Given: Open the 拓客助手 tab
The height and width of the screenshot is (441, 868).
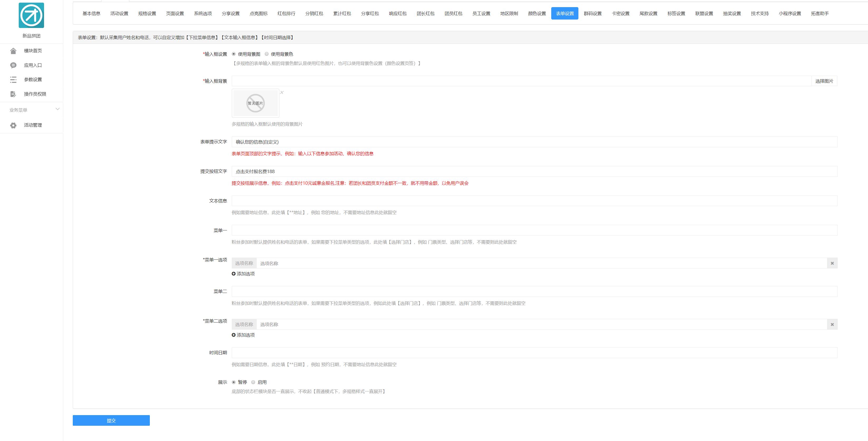Looking at the screenshot, I should click(820, 13).
